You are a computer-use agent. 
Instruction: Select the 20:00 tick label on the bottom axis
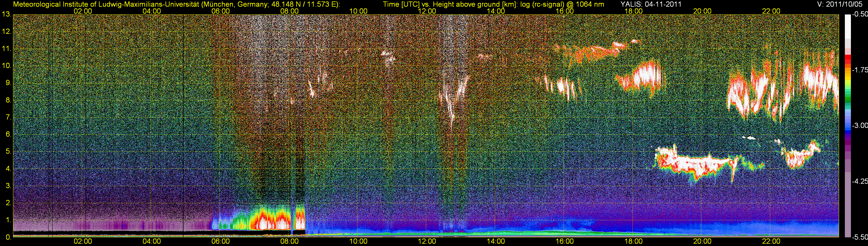702,241
